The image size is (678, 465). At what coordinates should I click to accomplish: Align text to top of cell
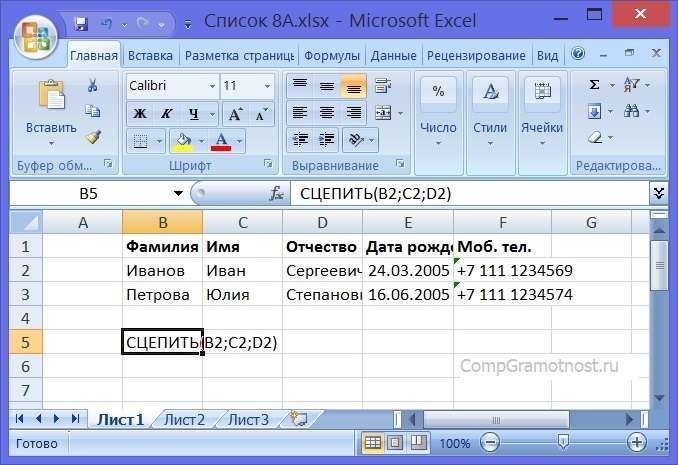point(300,85)
